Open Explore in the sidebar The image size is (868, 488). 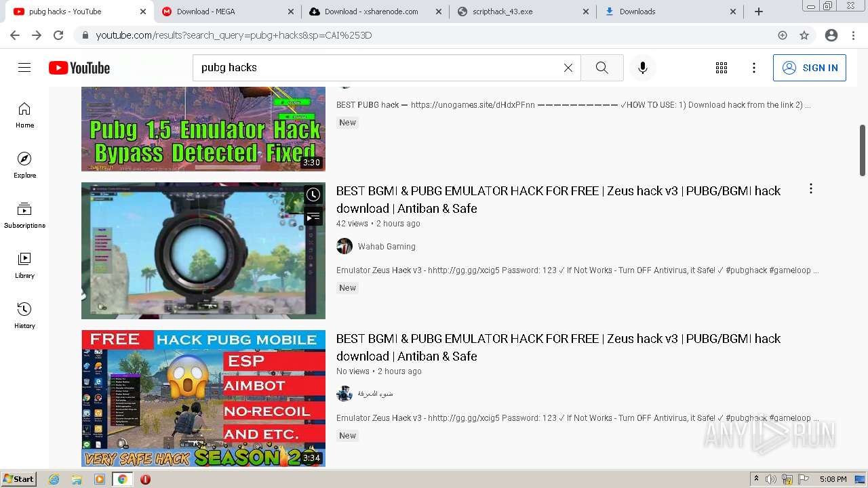pyautogui.click(x=24, y=165)
